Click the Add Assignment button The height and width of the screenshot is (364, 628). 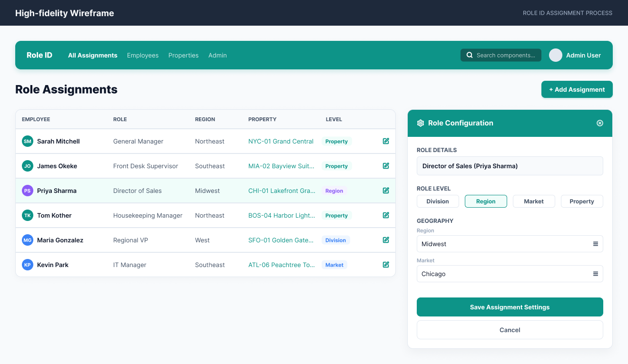point(577,89)
